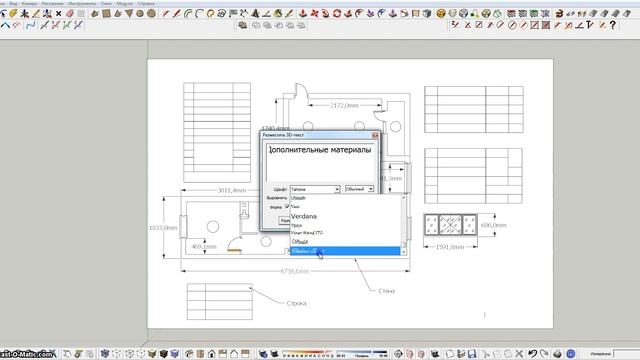The image size is (640, 360).
Task: Toggle the Форма checkbox in 3D text dialog
Action: (287, 207)
